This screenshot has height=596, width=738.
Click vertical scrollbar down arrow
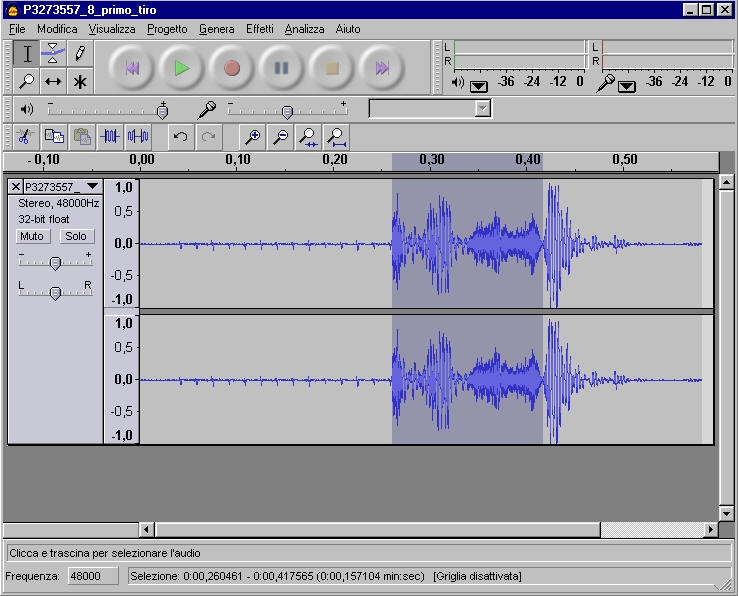coord(726,514)
